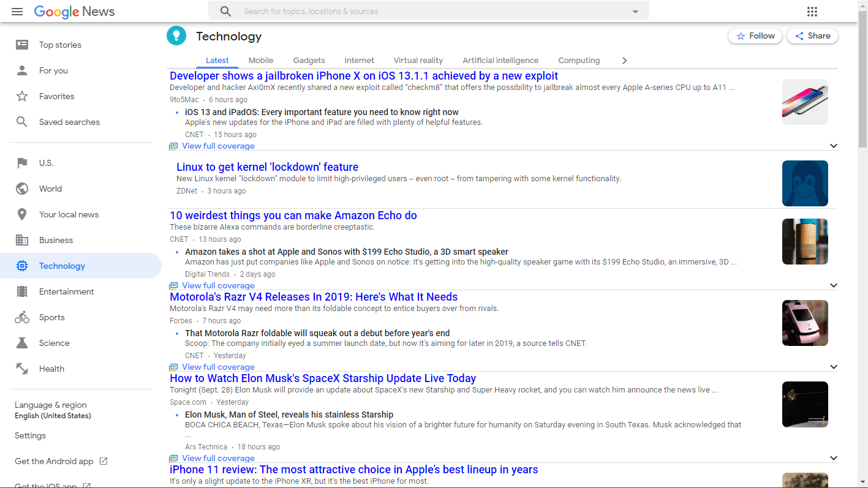
Task: Click the Business building icon
Action: 22,240
